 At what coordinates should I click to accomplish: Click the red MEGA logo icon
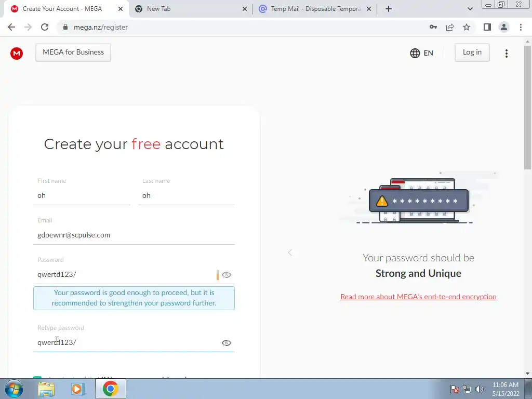(17, 54)
